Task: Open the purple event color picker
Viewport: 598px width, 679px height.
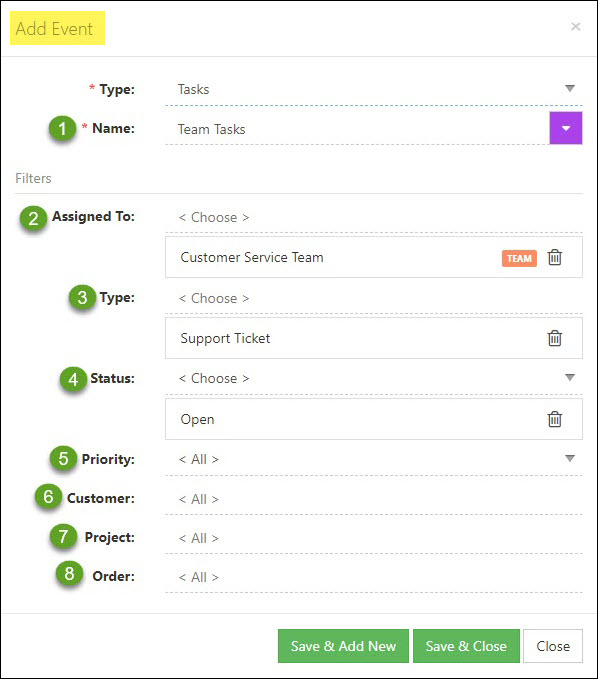Action: 566,128
